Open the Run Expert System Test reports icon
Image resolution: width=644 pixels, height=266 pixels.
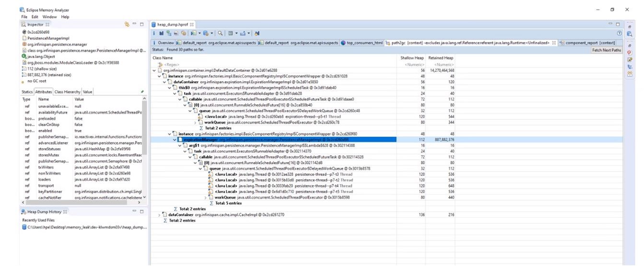[193, 33]
